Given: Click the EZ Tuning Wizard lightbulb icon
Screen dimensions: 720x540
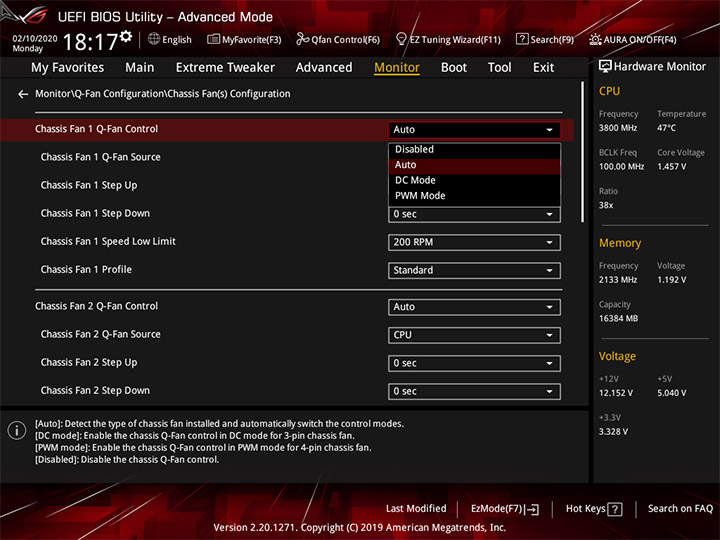Looking at the screenshot, I should (x=401, y=39).
